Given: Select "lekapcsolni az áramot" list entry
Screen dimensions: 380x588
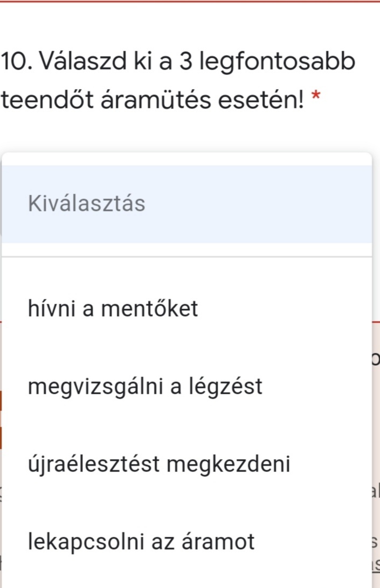Looking at the screenshot, I should click(141, 542).
